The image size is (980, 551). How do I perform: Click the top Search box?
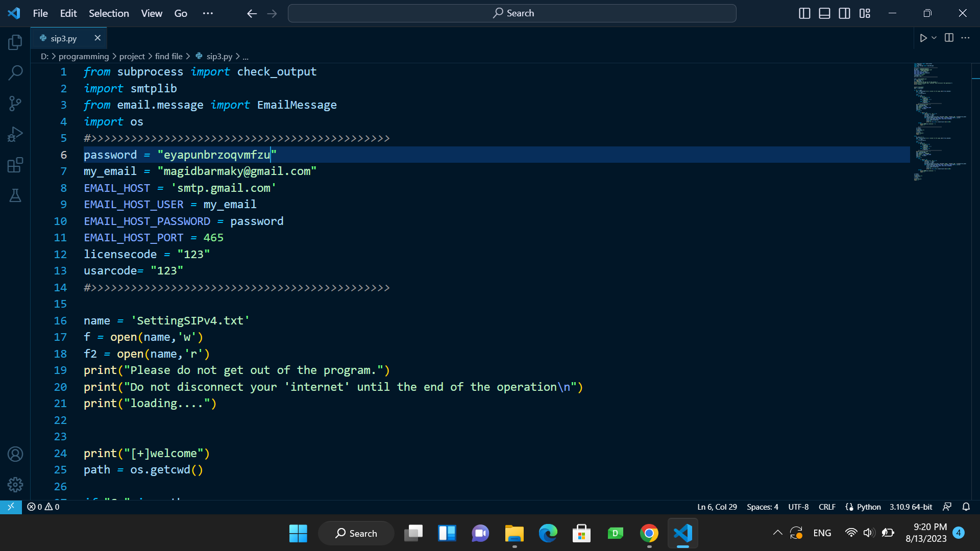[512, 13]
